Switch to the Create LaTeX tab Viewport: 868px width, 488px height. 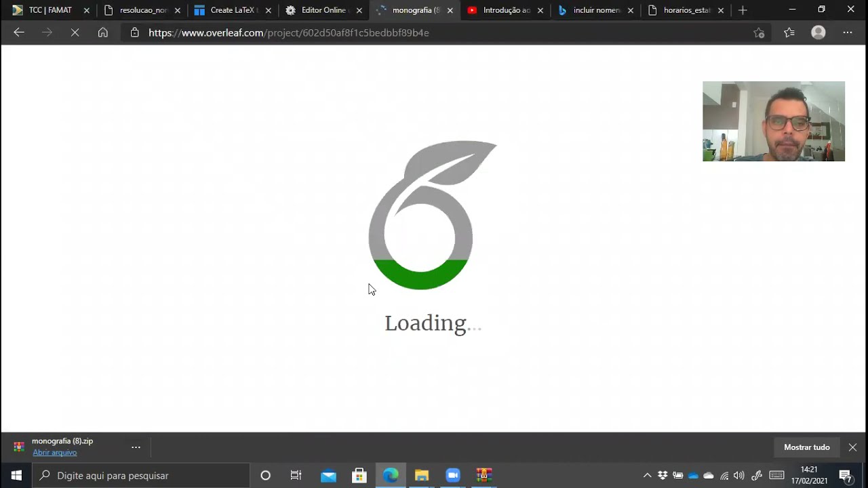[233, 10]
